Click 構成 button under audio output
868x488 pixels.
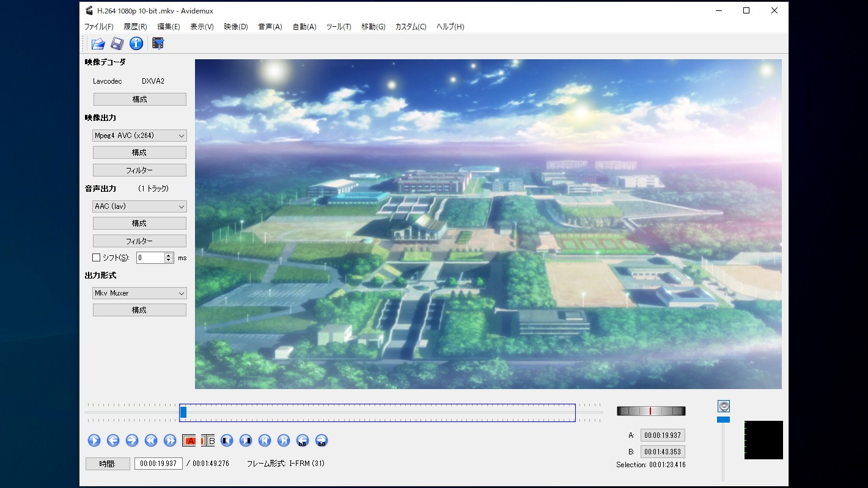point(139,224)
